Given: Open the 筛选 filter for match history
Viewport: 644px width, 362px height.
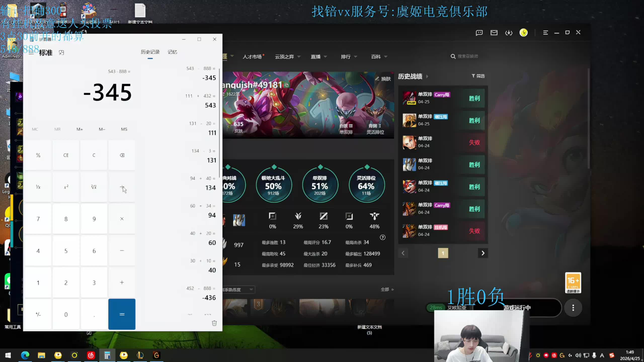Looking at the screenshot, I should [x=478, y=76].
